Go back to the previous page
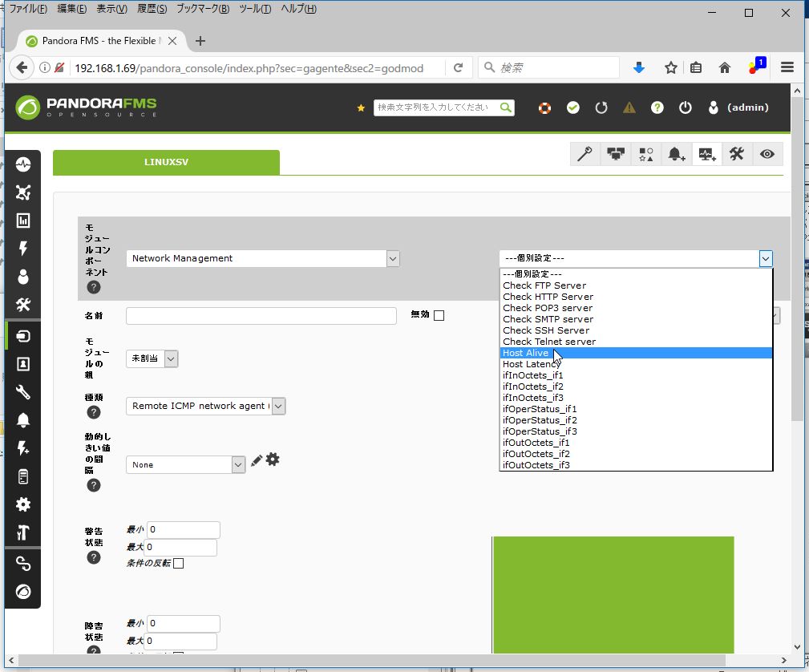809x672 pixels. tap(22, 67)
